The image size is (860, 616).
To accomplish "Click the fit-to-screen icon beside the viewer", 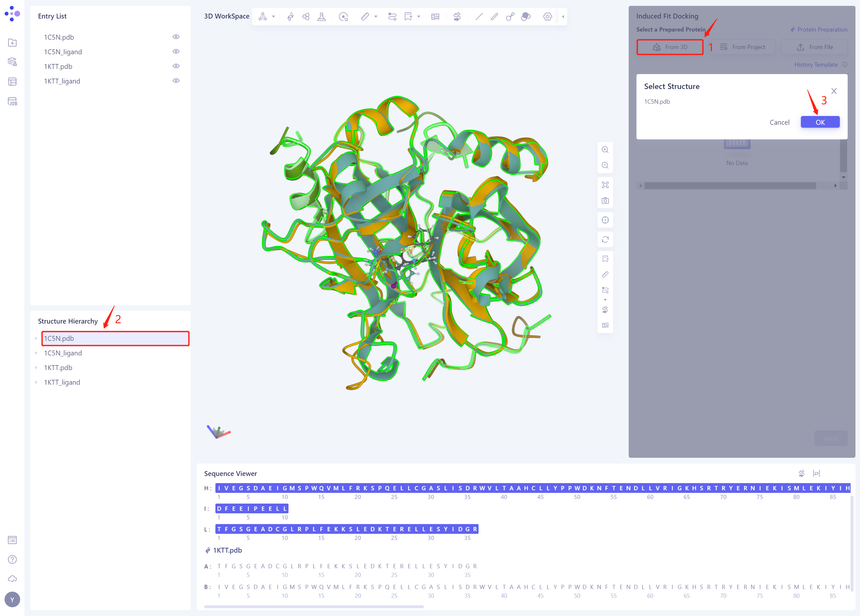I will 605,185.
